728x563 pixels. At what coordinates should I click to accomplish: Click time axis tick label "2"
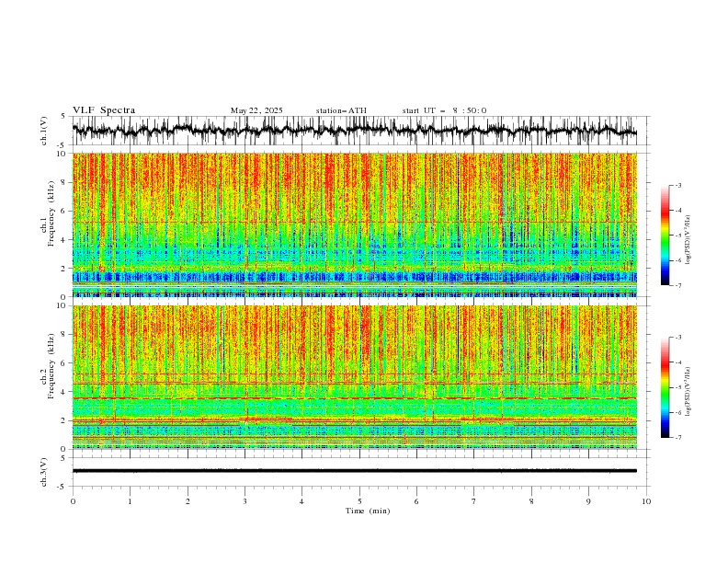click(188, 501)
